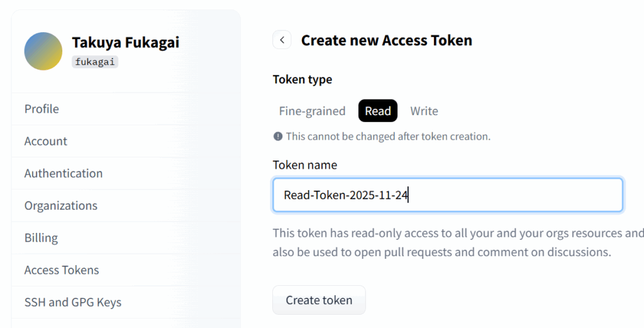Click the Token name field label
This screenshot has height=328, width=644.
(x=305, y=165)
